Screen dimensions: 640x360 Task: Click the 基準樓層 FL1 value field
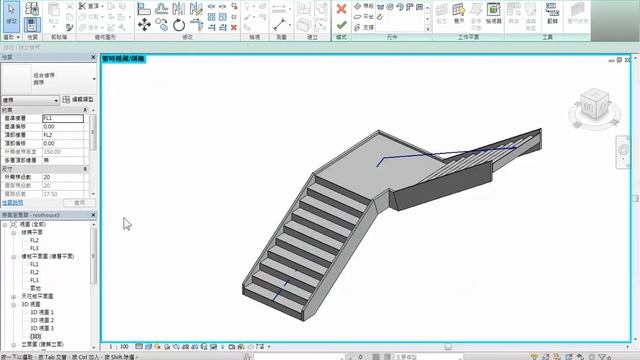click(x=63, y=118)
